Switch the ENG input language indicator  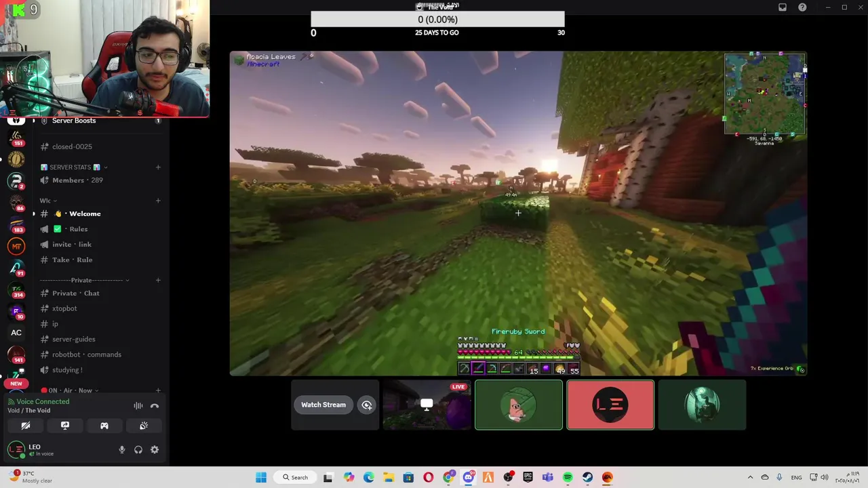coord(797,478)
